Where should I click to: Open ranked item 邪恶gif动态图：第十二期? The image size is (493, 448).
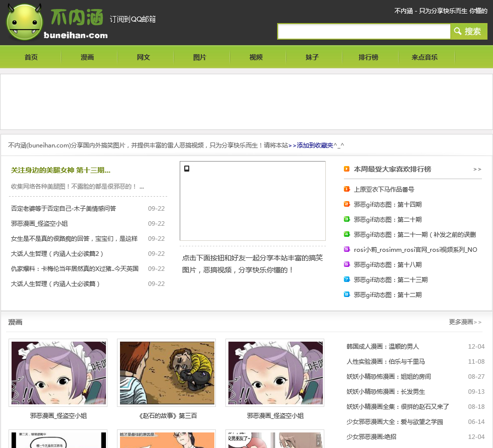pos(388,295)
